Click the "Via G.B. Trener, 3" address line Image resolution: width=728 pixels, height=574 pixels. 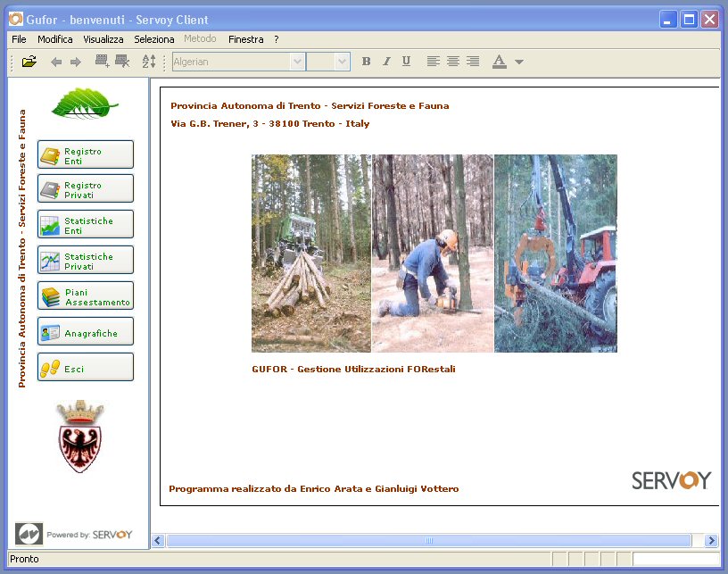point(270,124)
